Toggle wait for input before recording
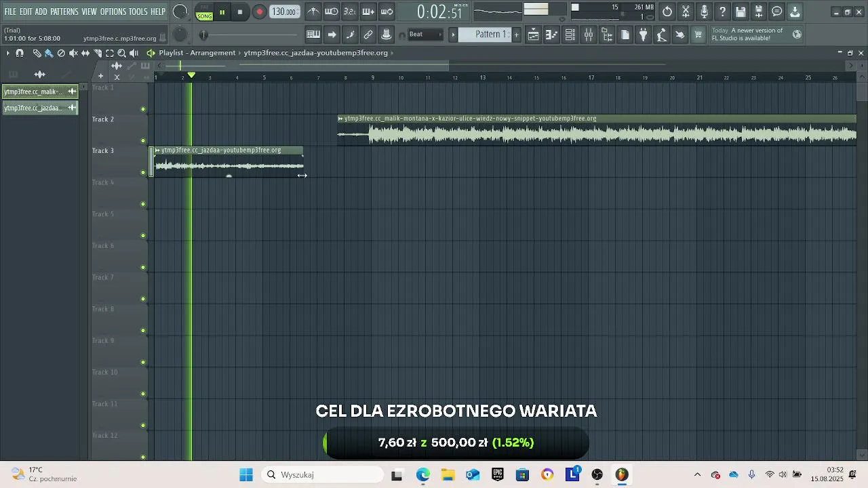Image resolution: width=868 pixels, height=488 pixels. click(332, 12)
